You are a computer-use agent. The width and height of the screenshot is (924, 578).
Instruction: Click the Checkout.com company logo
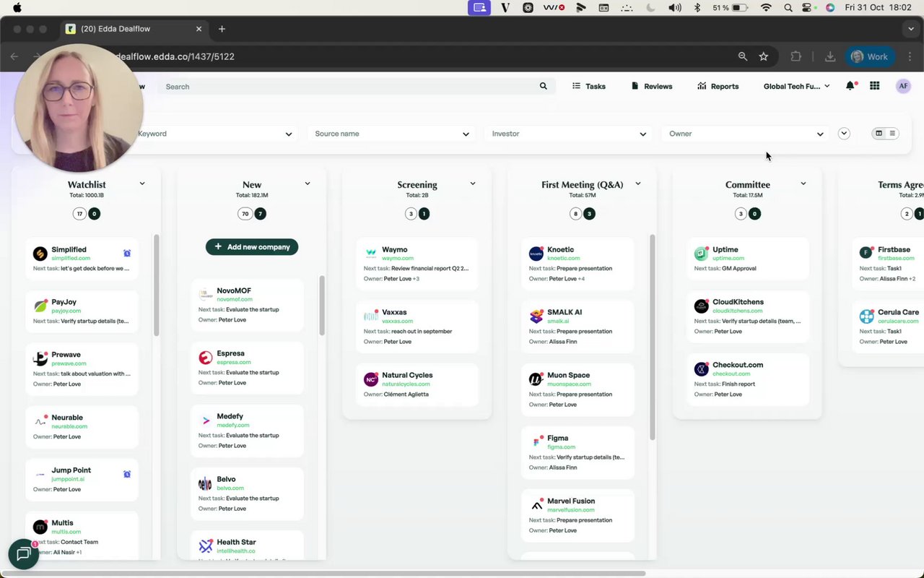(x=702, y=369)
